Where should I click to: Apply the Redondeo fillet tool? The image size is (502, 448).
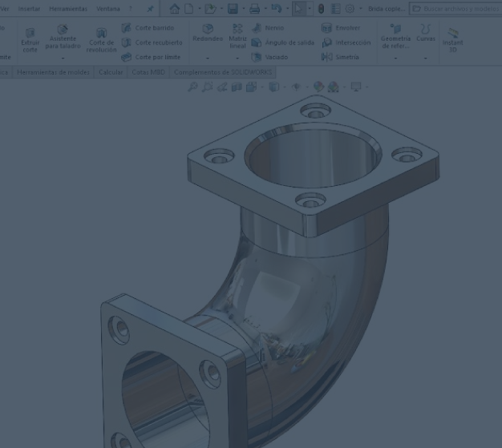[x=208, y=33]
